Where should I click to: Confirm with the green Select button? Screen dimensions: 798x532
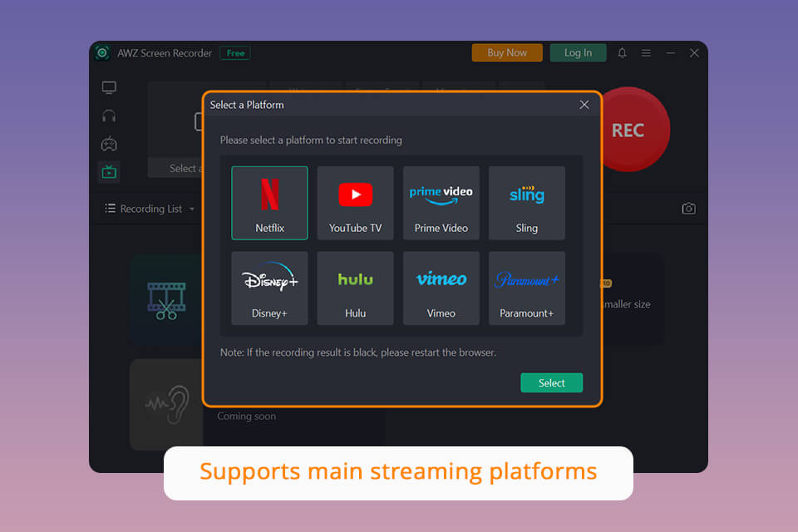click(552, 383)
